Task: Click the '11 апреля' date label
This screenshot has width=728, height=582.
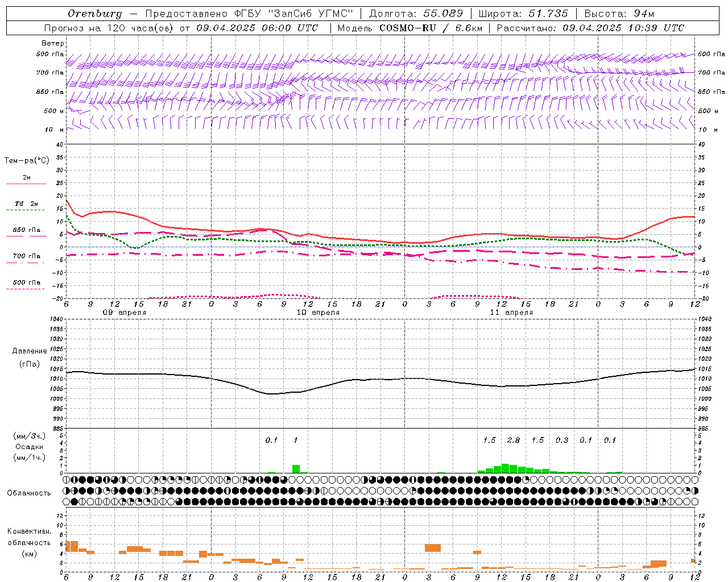Action: point(511,313)
